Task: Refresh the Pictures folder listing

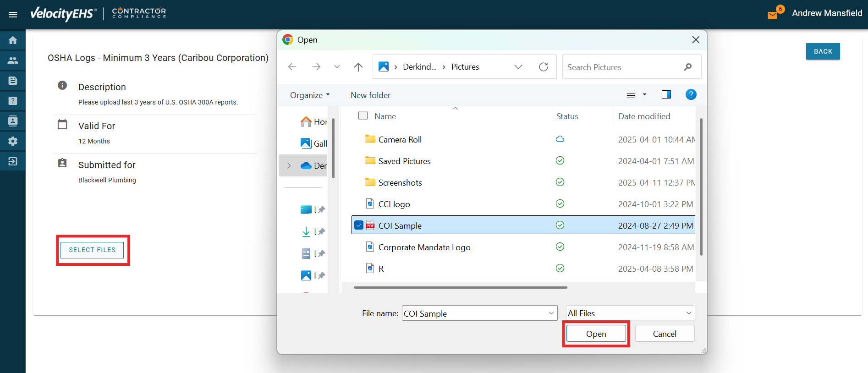Action: pyautogui.click(x=544, y=67)
